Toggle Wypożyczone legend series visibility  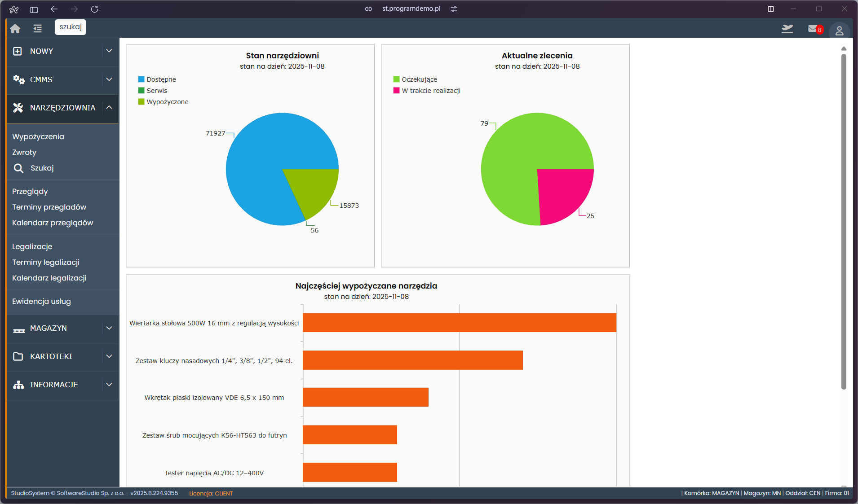point(167,102)
